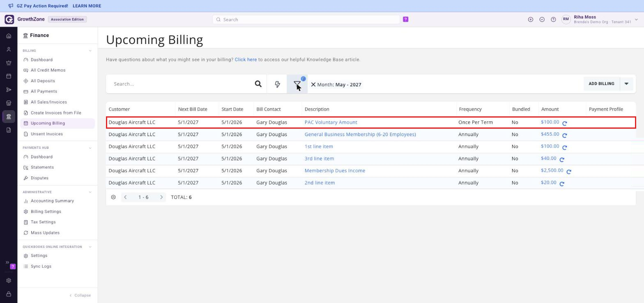Collapse the QuickBooks Online Integration section

90,247
